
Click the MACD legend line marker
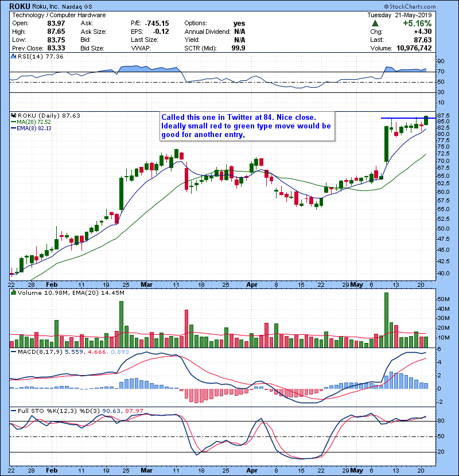(13, 352)
